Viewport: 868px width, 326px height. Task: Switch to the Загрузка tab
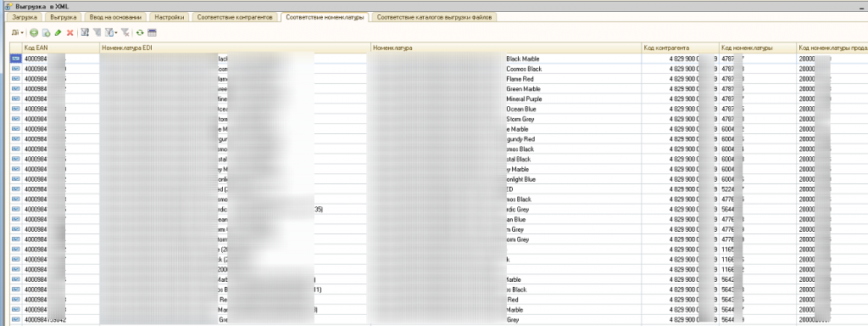(25, 17)
